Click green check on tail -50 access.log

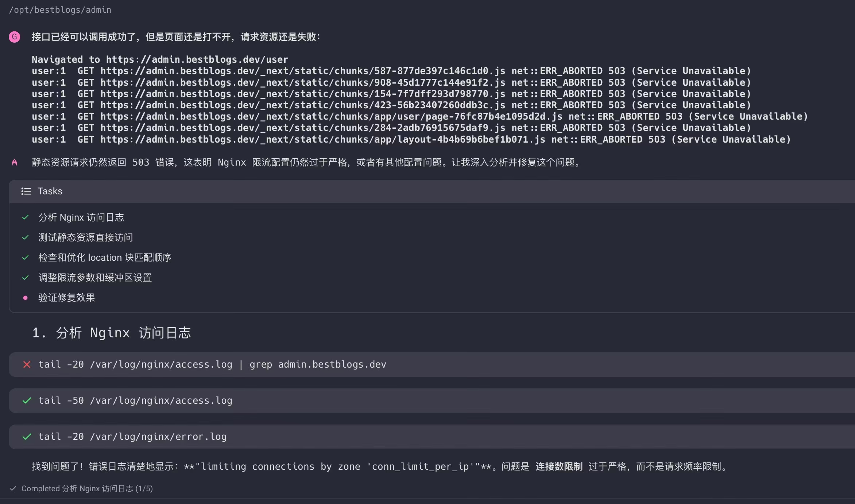[27, 400]
